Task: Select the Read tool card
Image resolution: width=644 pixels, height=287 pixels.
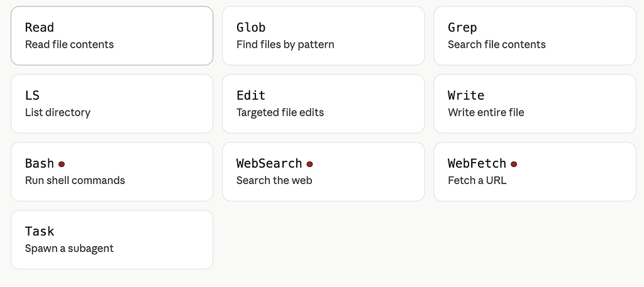Action: (x=112, y=36)
